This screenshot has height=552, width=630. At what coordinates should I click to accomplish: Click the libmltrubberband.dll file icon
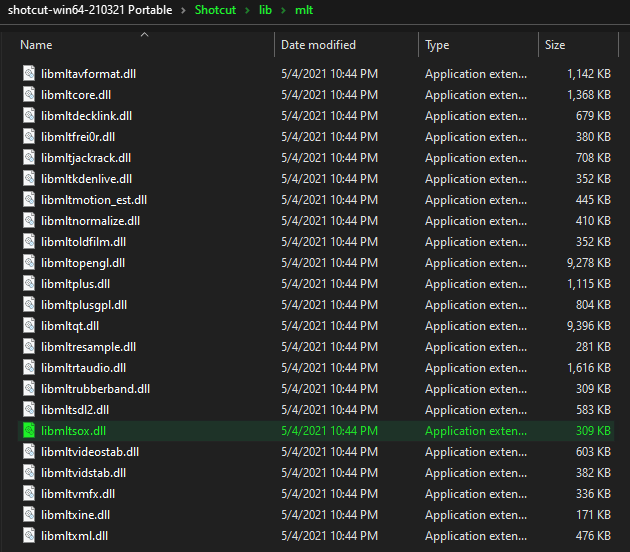click(29, 388)
